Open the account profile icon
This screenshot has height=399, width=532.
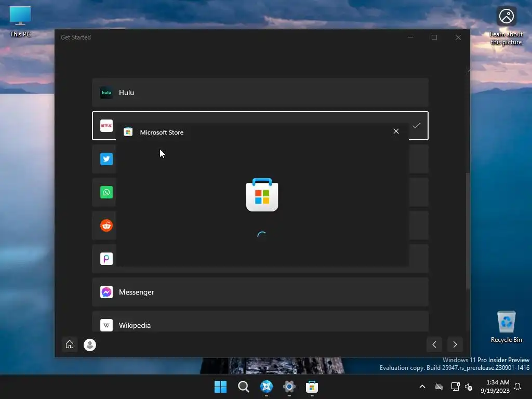point(90,345)
